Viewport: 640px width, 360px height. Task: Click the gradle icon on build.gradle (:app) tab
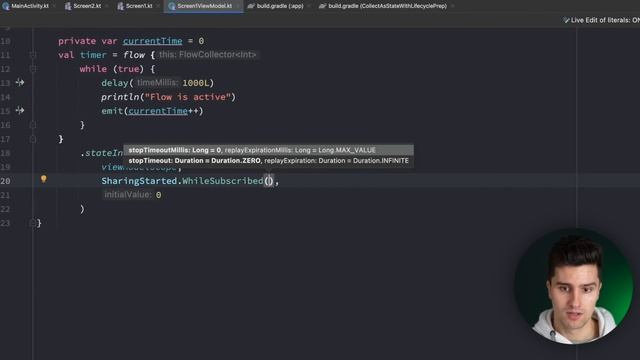[251, 6]
